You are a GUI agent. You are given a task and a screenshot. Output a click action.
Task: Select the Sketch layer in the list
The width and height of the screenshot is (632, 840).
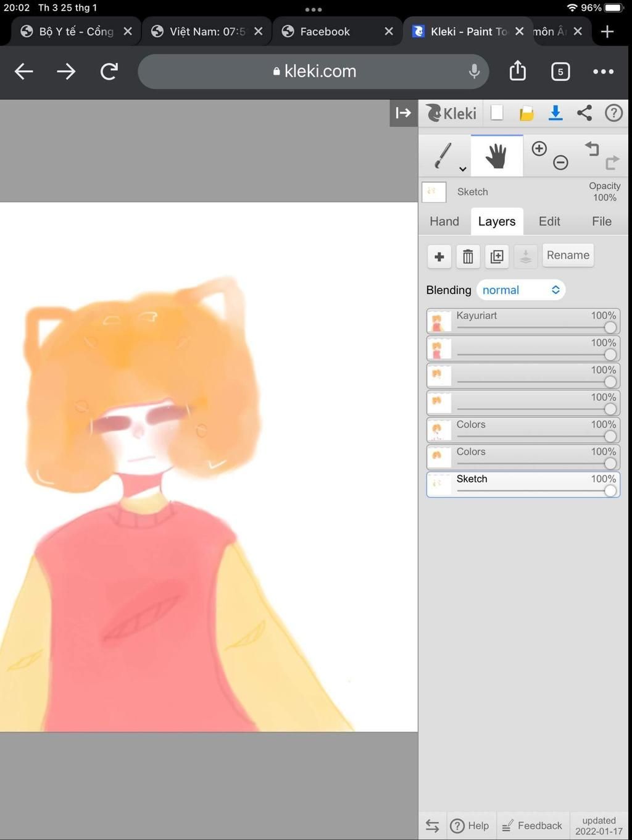pyautogui.click(x=523, y=485)
